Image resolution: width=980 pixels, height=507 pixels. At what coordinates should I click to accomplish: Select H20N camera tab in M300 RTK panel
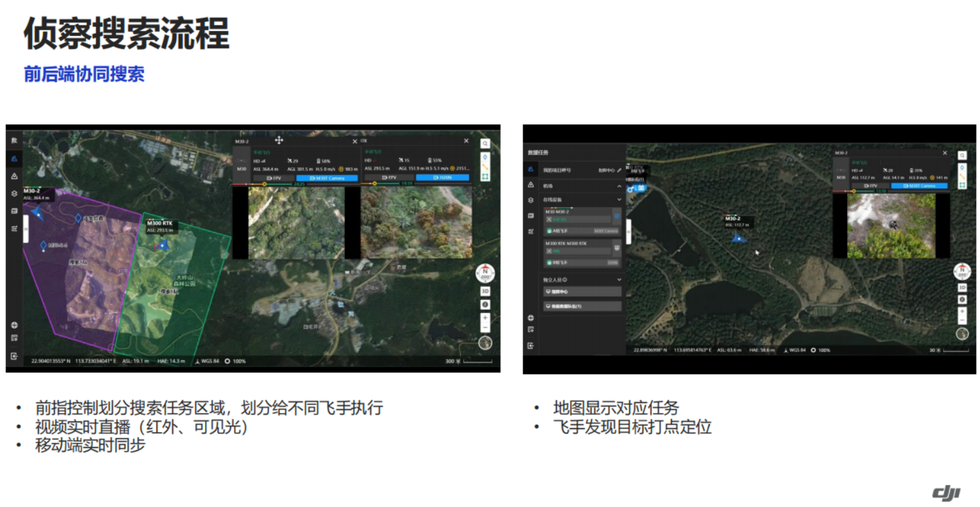[442, 178]
